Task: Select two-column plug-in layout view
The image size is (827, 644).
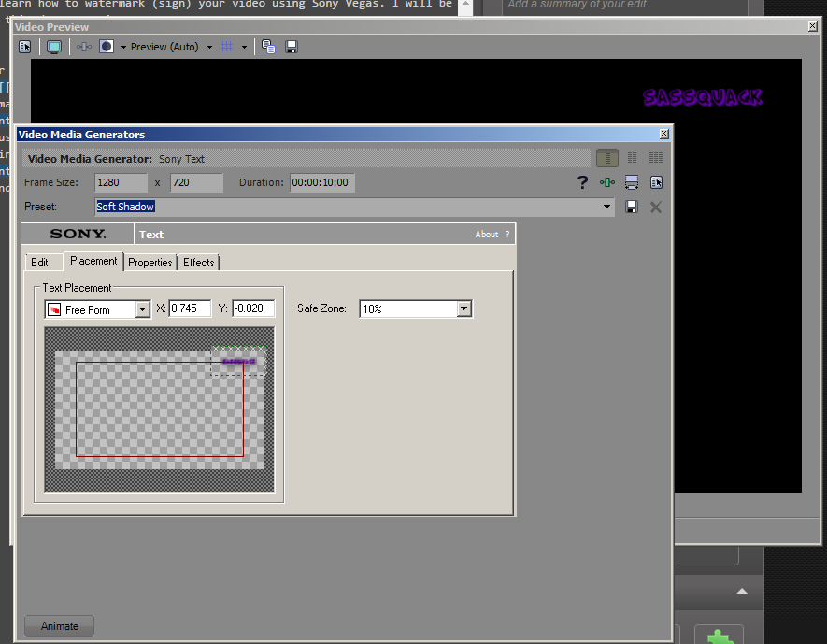Action: coord(632,158)
